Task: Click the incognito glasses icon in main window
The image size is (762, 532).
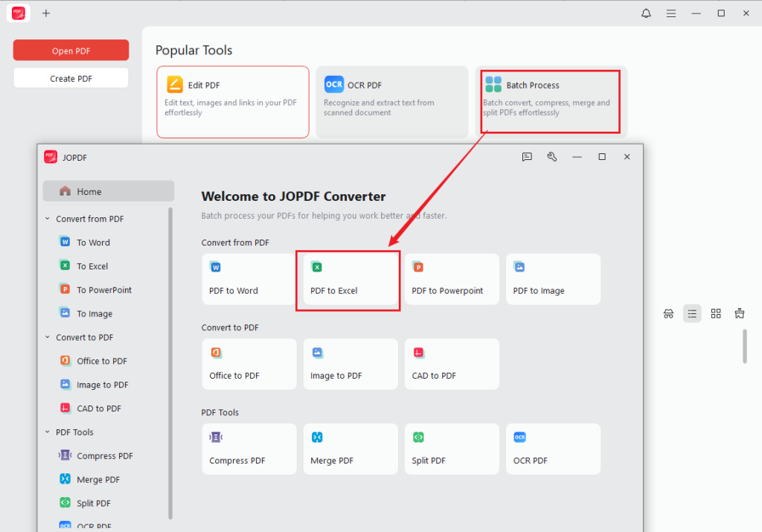Action: pyautogui.click(x=669, y=313)
